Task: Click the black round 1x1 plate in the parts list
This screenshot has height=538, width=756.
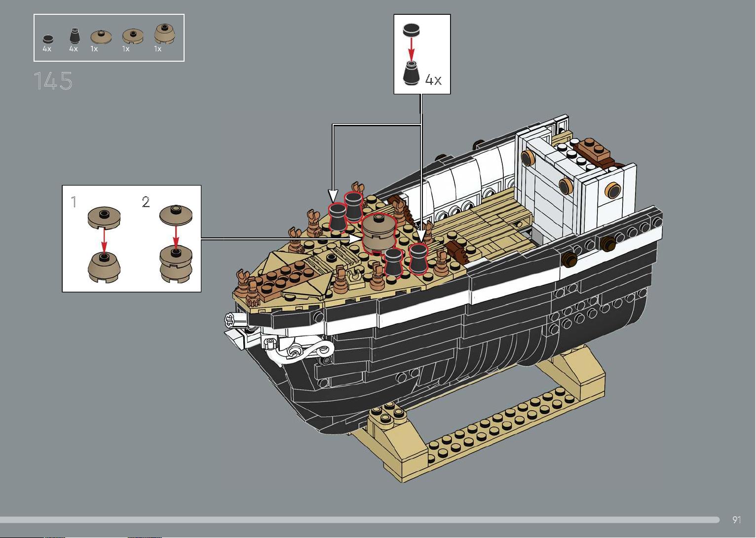Action: click(47, 39)
